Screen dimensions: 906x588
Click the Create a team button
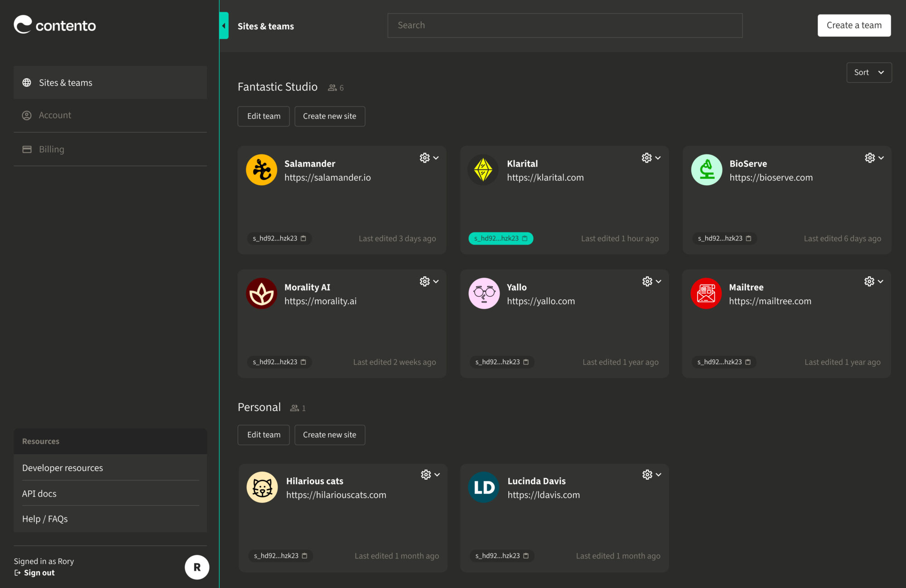point(853,25)
